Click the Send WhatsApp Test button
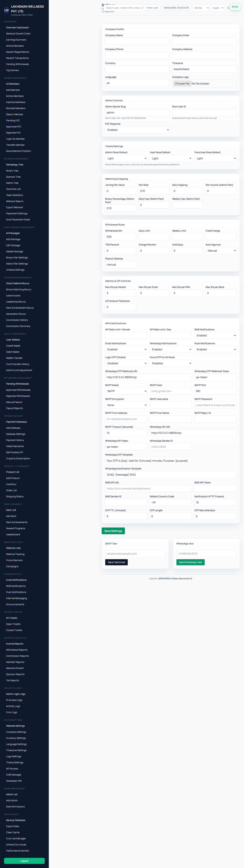 pos(190,562)
